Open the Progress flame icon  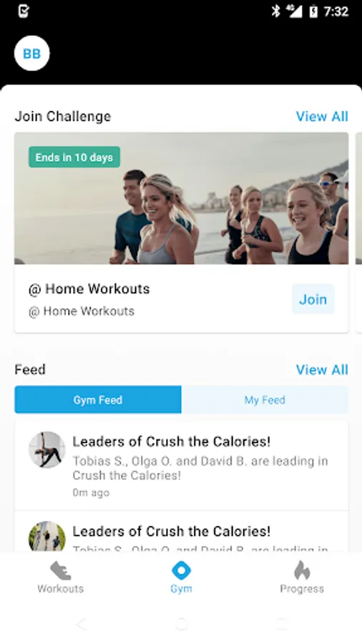[x=302, y=570]
